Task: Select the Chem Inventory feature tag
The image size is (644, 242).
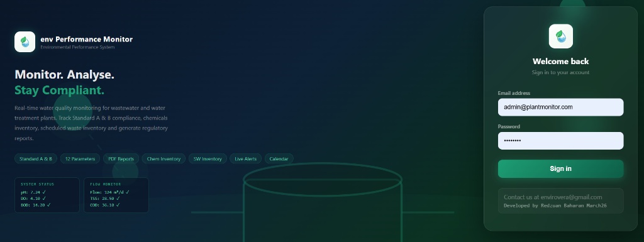Action: click(164, 159)
